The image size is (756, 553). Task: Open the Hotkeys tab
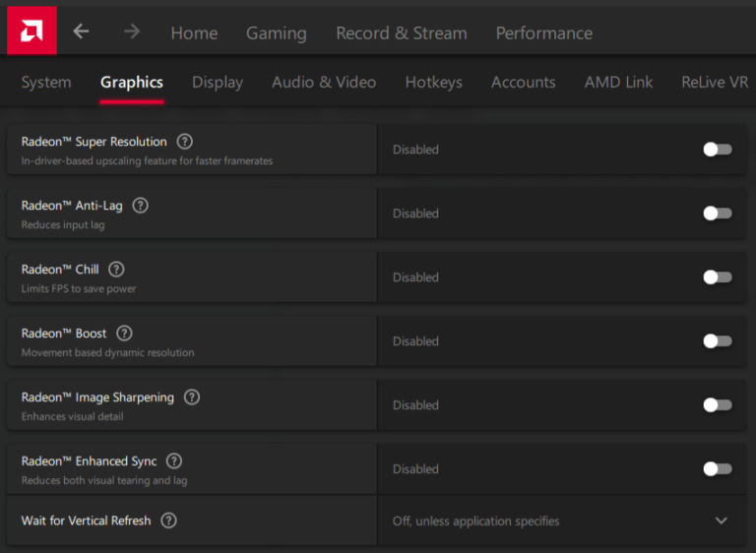pos(433,83)
